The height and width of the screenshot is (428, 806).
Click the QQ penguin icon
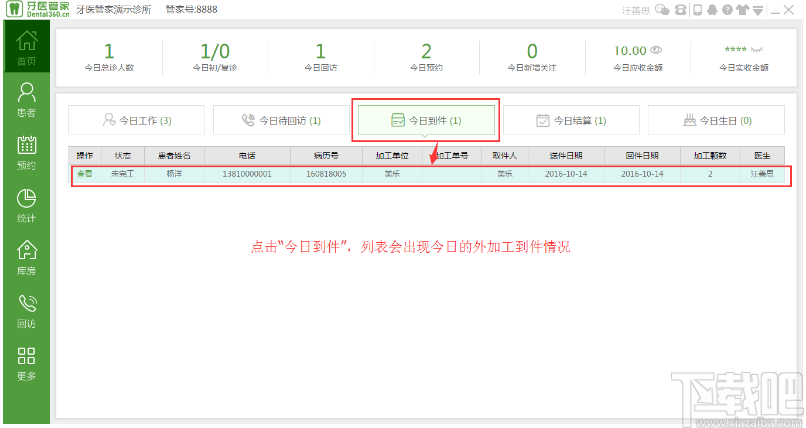[712, 10]
